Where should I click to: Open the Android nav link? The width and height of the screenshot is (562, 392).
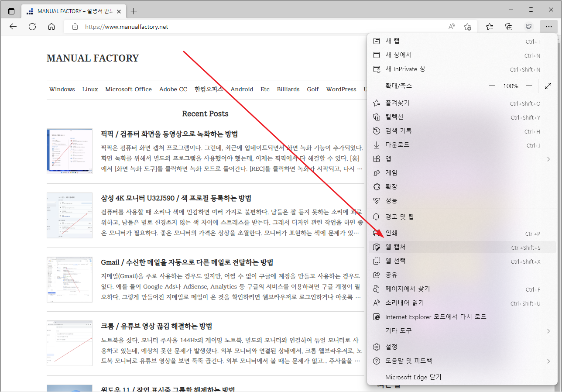click(242, 89)
